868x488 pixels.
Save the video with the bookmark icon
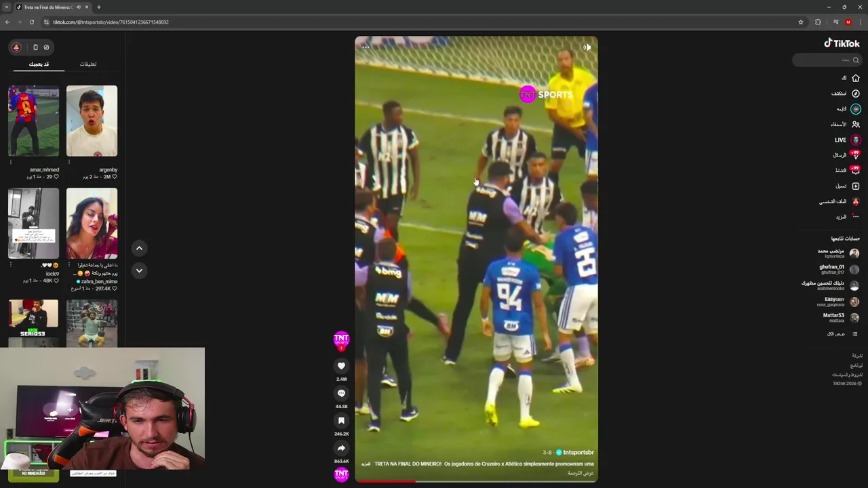tap(341, 421)
